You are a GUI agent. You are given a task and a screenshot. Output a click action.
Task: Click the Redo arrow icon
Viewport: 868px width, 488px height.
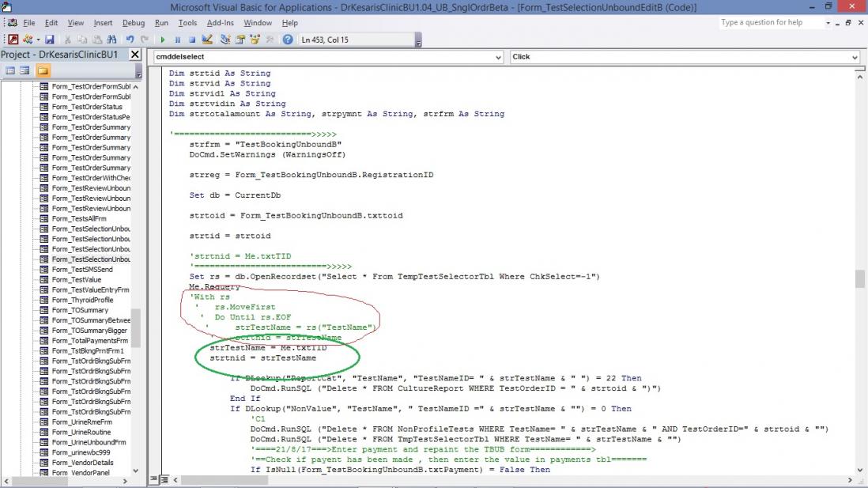point(145,40)
